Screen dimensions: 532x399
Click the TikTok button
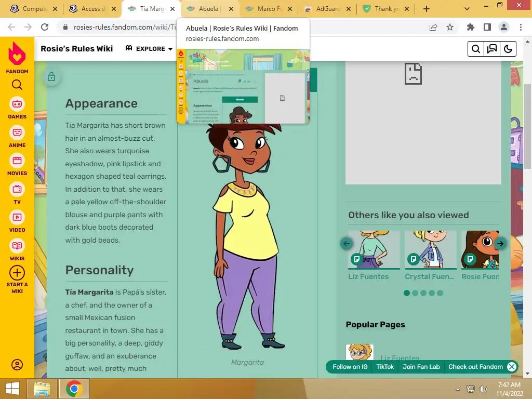[385, 367]
